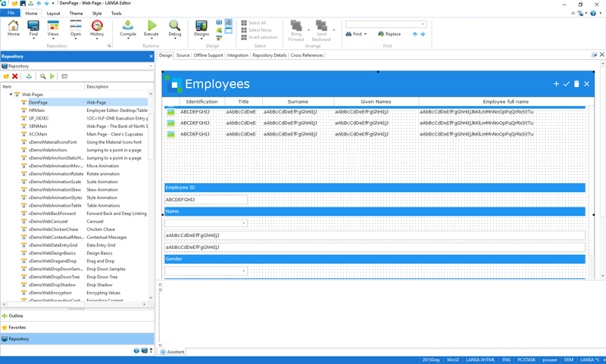Click the Employee ID input field
Image resolution: width=606 pixels, height=364 pixels.
point(206,200)
